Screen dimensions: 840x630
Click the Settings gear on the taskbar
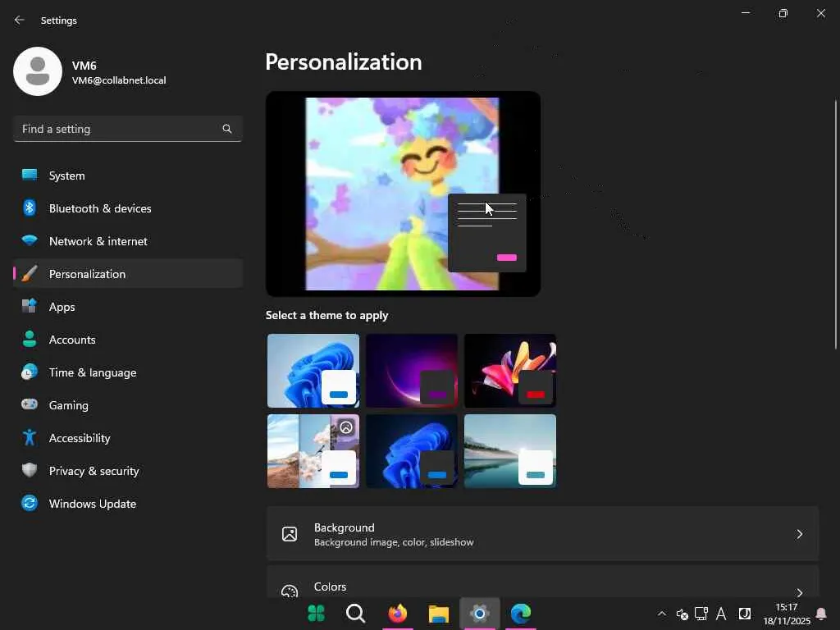(x=479, y=614)
